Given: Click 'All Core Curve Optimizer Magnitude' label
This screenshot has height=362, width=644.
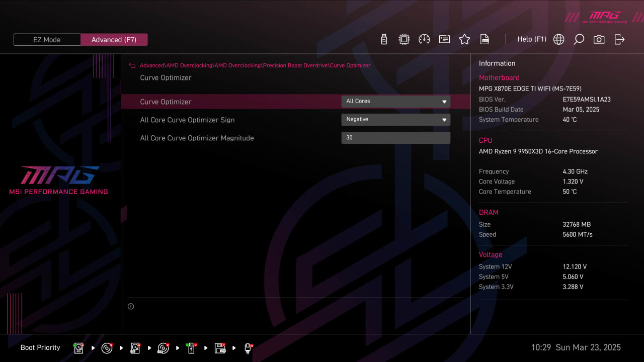Looking at the screenshot, I should pyautogui.click(x=197, y=138).
